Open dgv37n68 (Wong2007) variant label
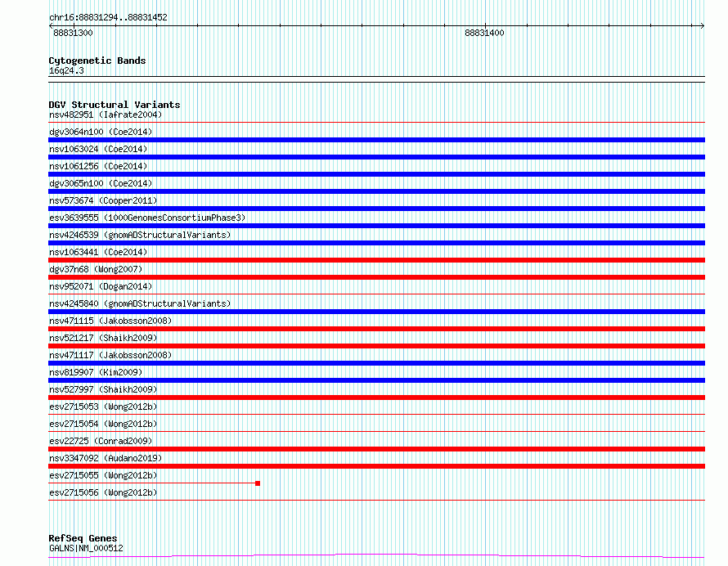This screenshot has height=566, width=728. tap(96, 269)
